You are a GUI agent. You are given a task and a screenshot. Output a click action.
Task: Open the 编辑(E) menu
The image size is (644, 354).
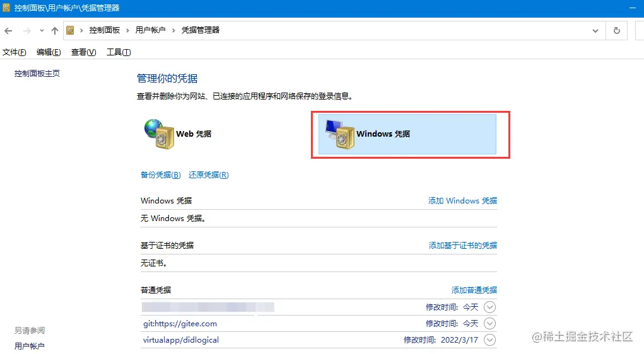click(49, 52)
